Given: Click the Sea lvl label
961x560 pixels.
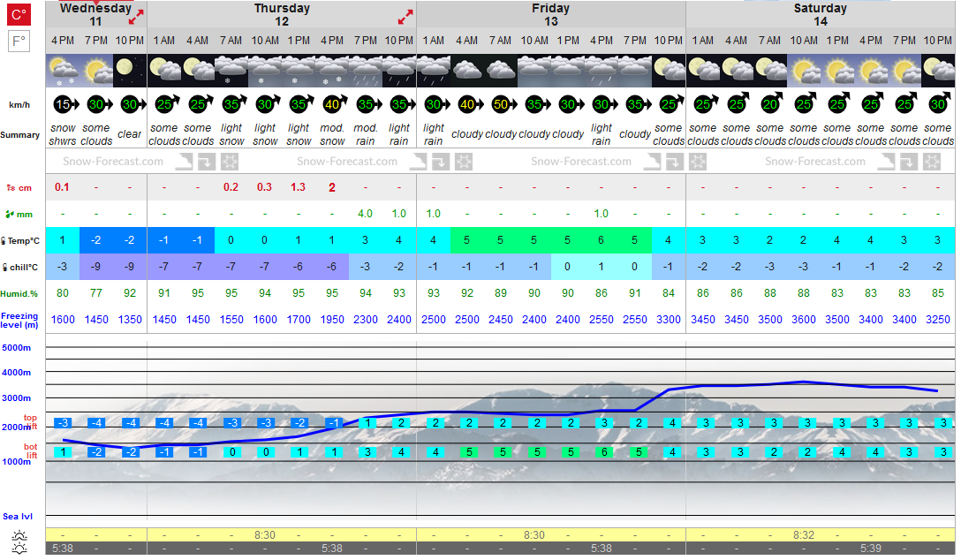Looking at the screenshot, I should tap(18, 517).
